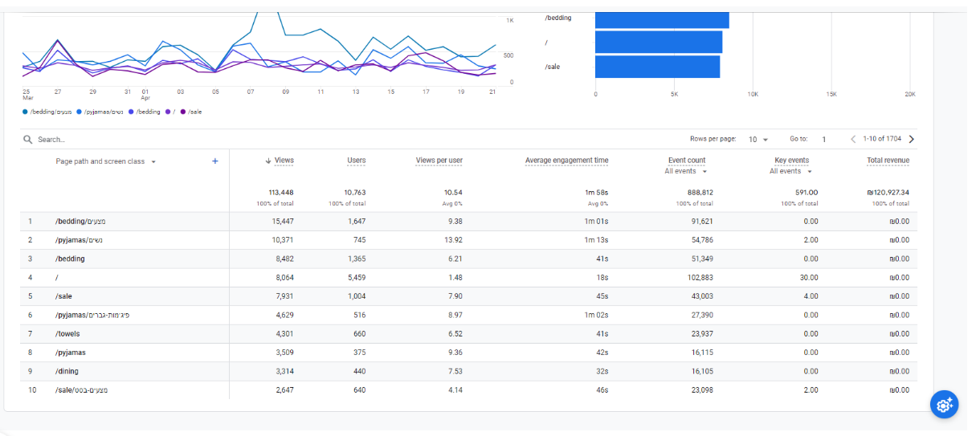Click total users value 10,763
Viewport: 980px width, 436px height.
pos(355,193)
